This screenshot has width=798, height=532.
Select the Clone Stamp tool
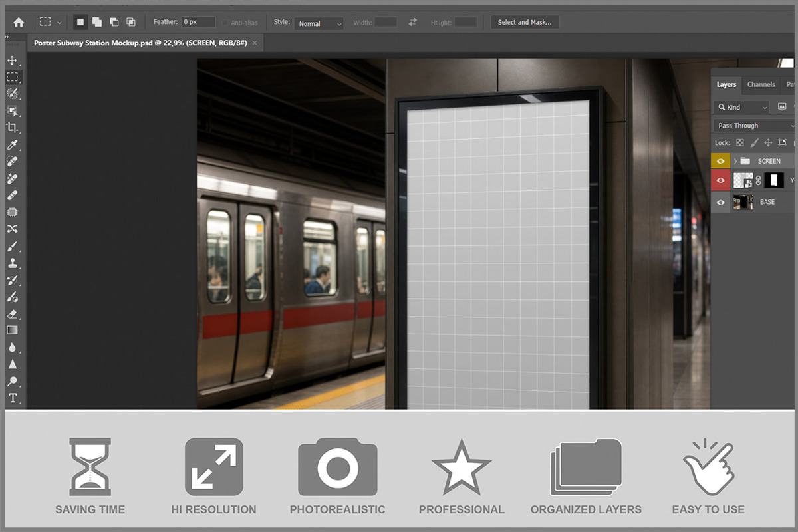coord(12,263)
